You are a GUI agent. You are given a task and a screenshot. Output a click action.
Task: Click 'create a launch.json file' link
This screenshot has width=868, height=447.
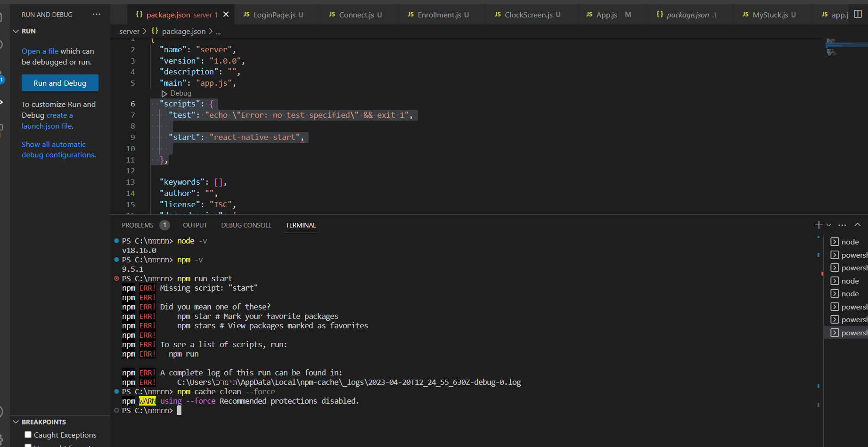pyautogui.click(x=47, y=121)
